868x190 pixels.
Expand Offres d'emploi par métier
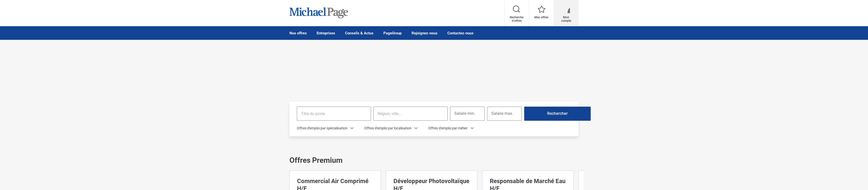tap(451, 128)
